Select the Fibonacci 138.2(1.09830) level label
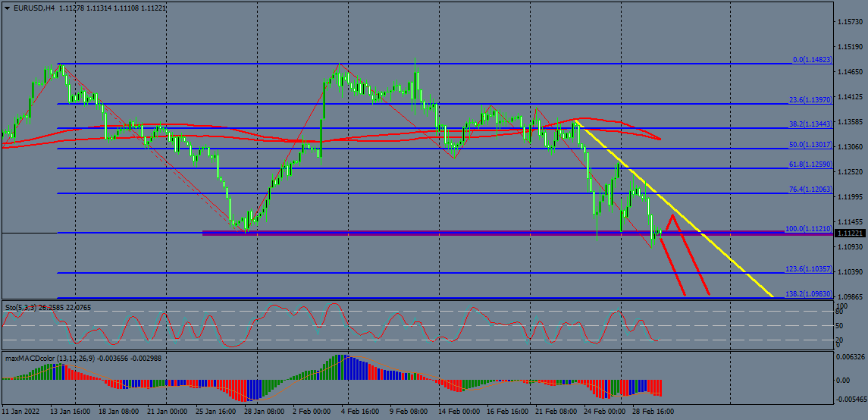The image size is (868, 420). (x=809, y=294)
